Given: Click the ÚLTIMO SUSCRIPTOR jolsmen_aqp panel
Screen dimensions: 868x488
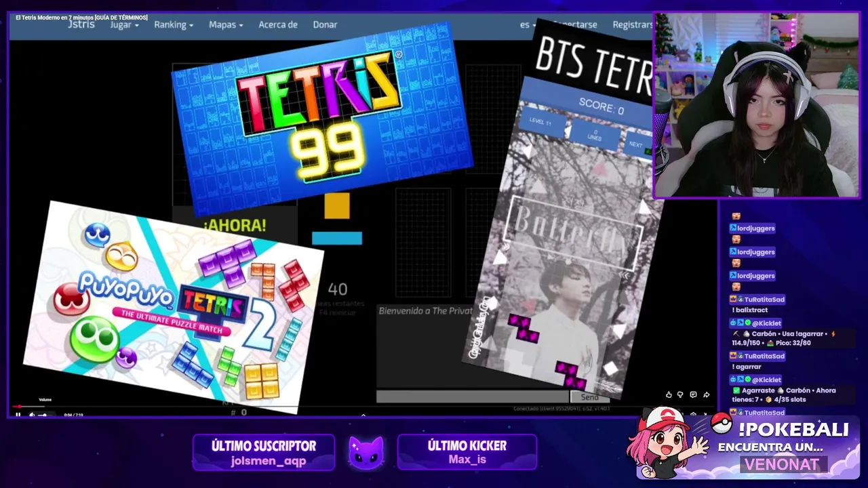Looking at the screenshot, I should point(264,453).
